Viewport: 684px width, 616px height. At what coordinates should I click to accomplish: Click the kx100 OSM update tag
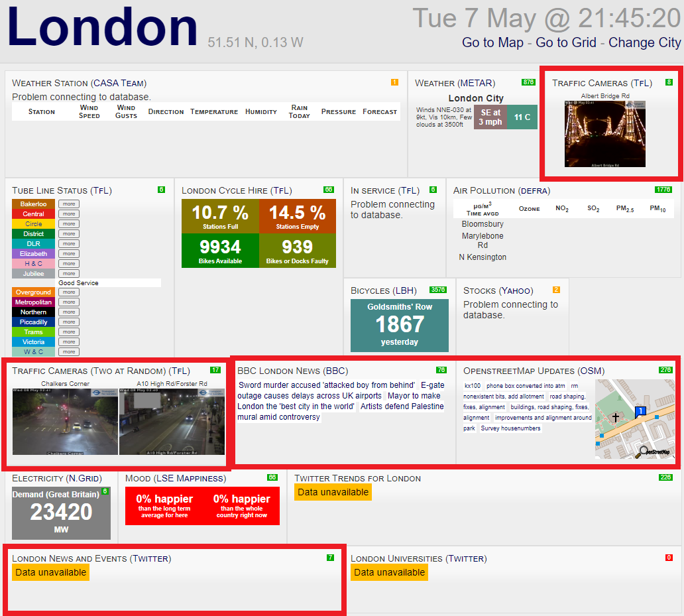[473, 386]
